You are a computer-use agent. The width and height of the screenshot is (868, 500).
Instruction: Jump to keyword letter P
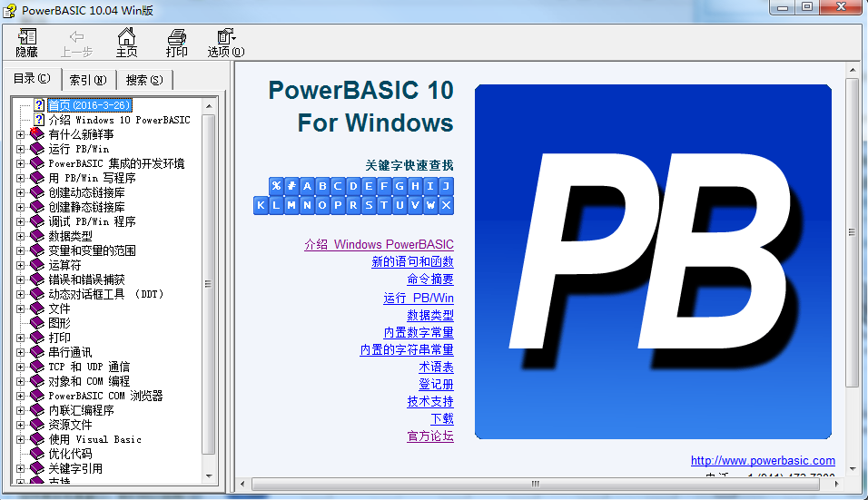tap(338, 205)
